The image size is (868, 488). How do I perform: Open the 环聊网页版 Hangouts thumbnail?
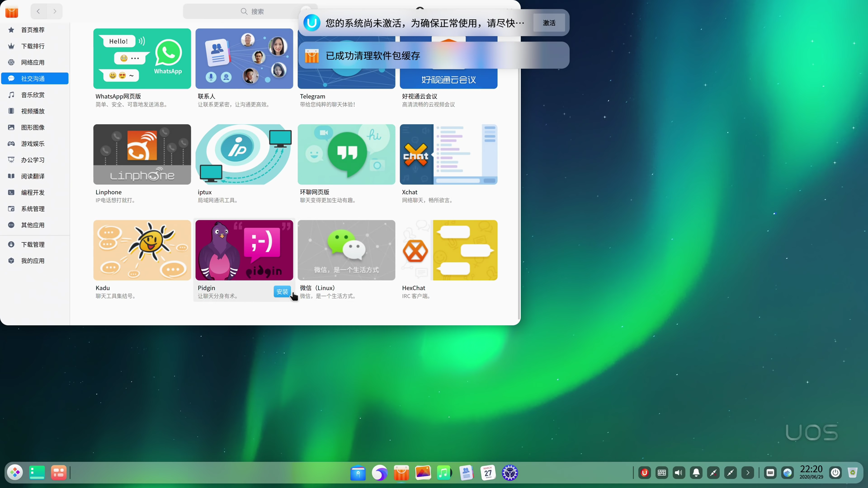[346, 155]
